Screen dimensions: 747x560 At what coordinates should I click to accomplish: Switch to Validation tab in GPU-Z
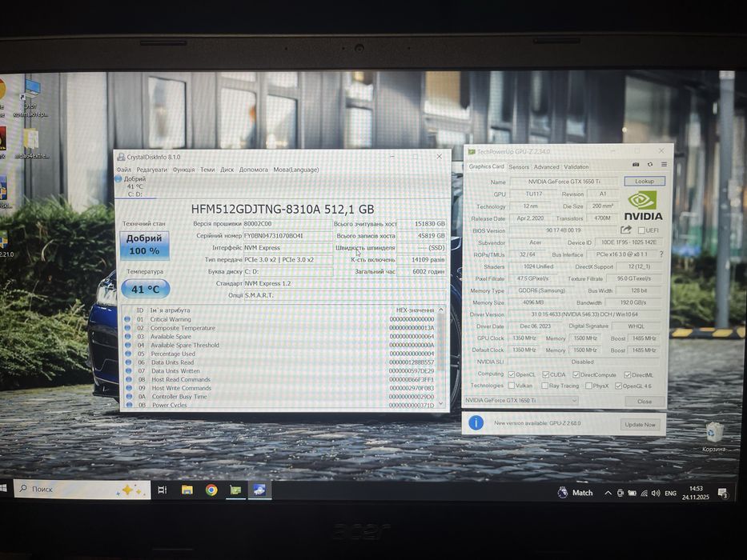576,166
